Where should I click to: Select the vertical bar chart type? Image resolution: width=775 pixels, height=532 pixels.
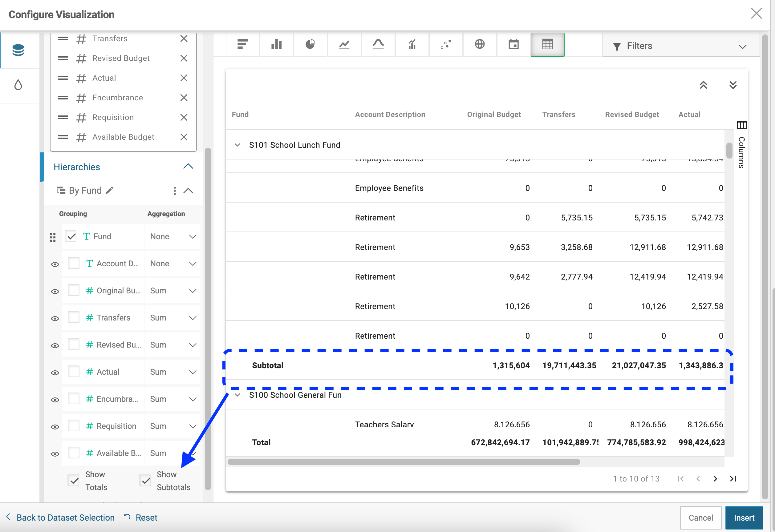(x=276, y=44)
